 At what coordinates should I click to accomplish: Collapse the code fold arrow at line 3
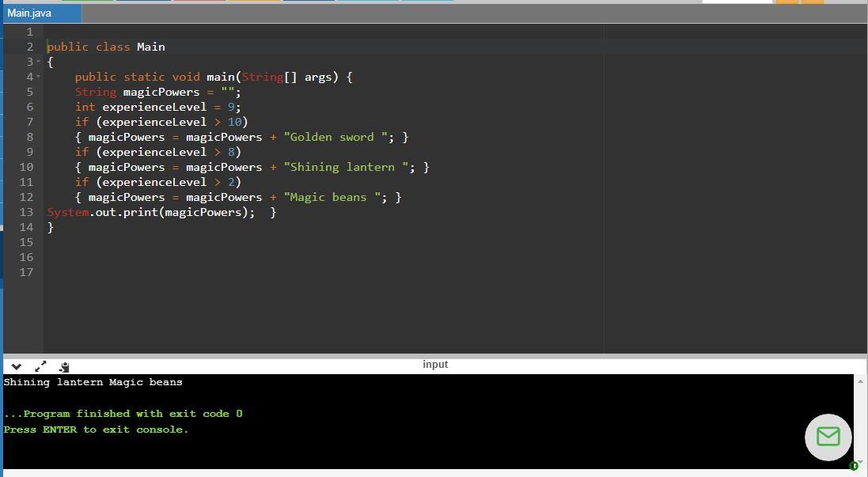[x=39, y=62]
